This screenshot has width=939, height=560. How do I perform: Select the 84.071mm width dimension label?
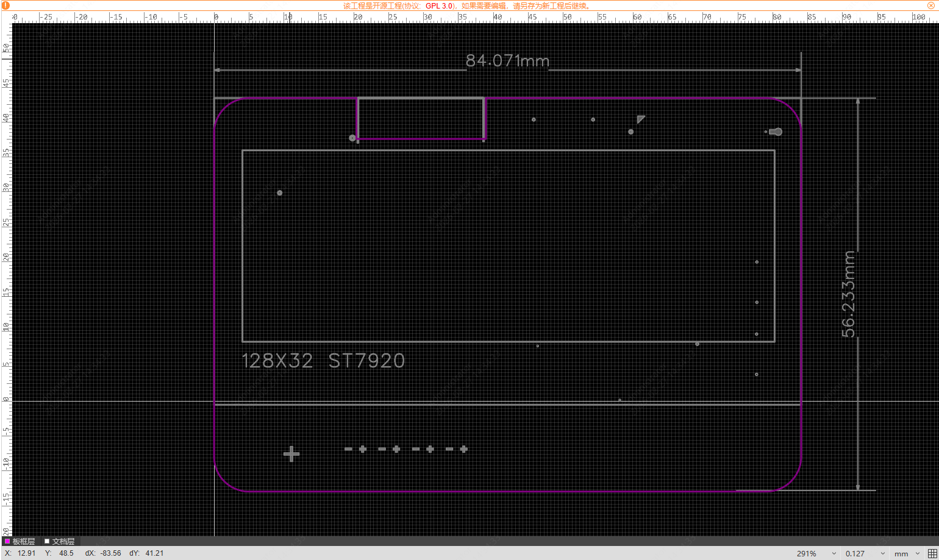(507, 61)
